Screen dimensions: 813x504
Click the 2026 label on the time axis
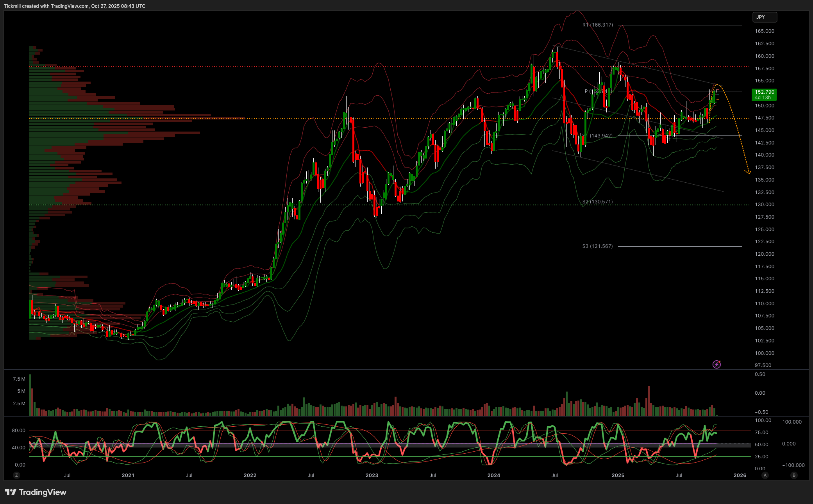[x=740, y=475]
